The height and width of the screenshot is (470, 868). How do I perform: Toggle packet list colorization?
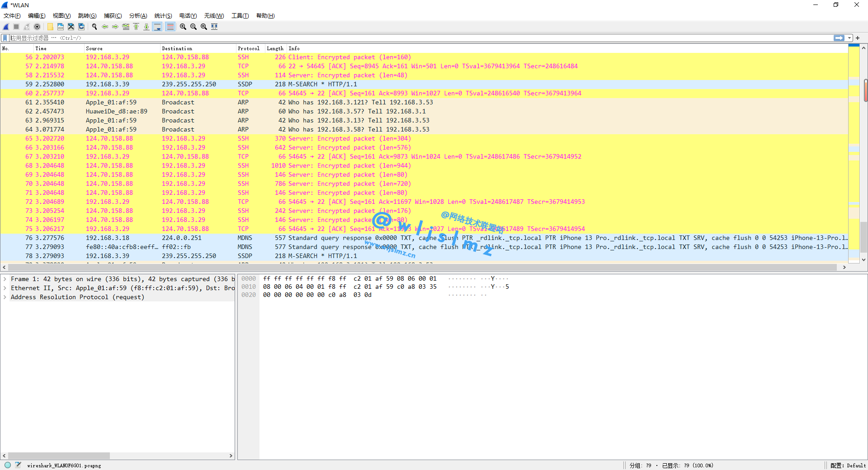coord(170,26)
